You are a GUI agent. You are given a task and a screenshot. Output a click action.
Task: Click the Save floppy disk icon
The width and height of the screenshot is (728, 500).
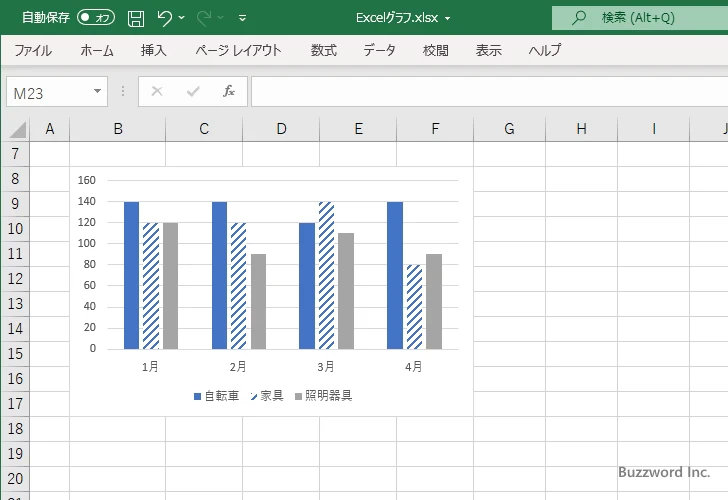[x=136, y=18]
